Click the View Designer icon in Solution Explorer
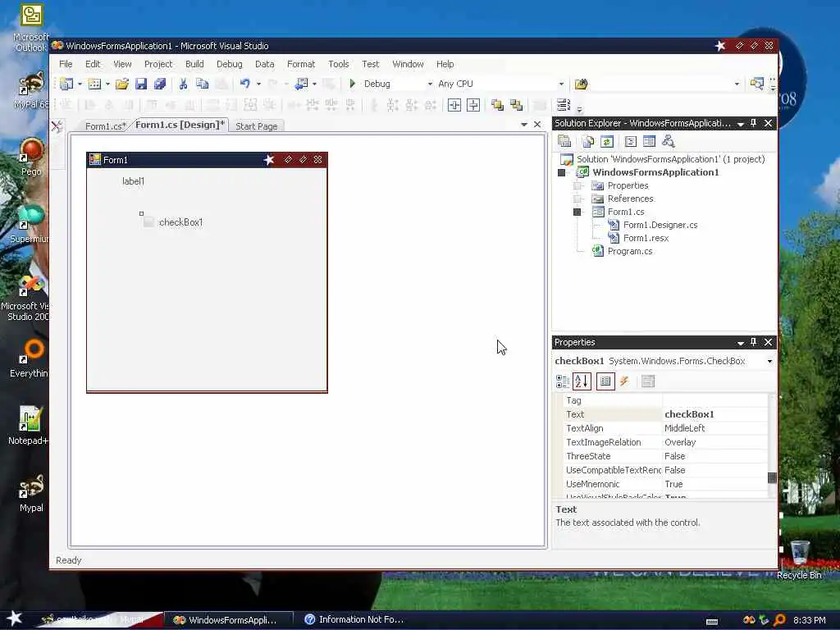 (650, 141)
